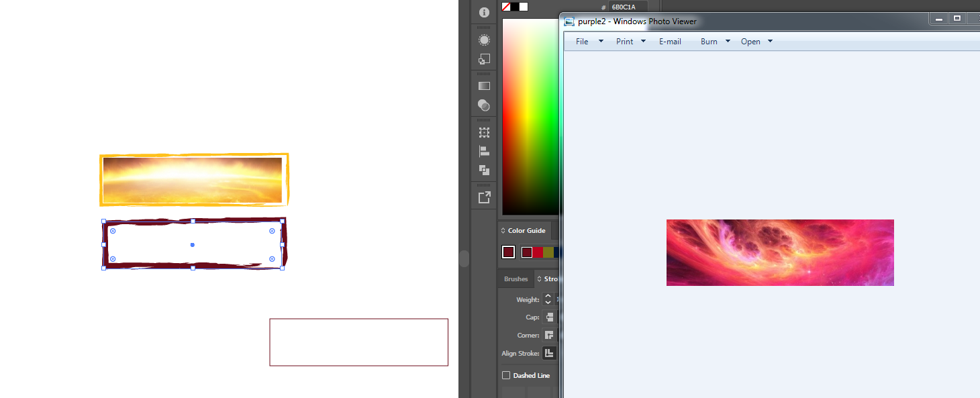Open the Graphic Styles panel icon
Screen dimensions: 980x398
[x=484, y=59]
